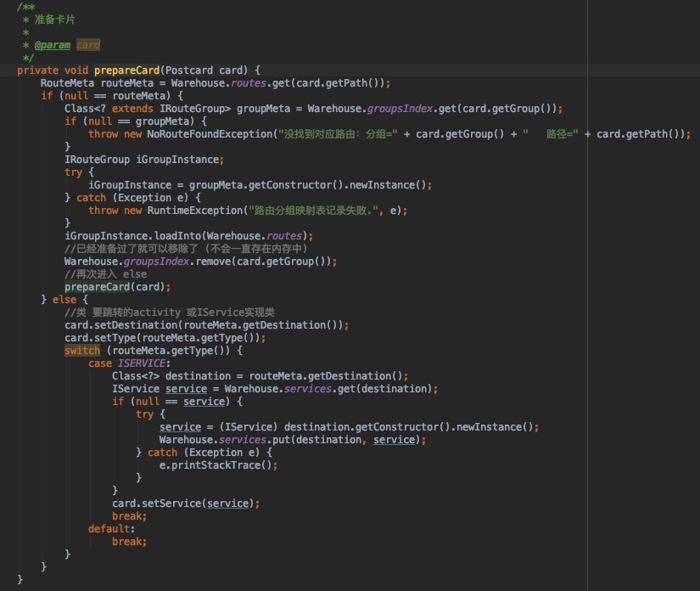Click 'card.getPath()' in the routes.get line
The height and width of the screenshot is (591, 700).
pyautogui.click(x=338, y=83)
